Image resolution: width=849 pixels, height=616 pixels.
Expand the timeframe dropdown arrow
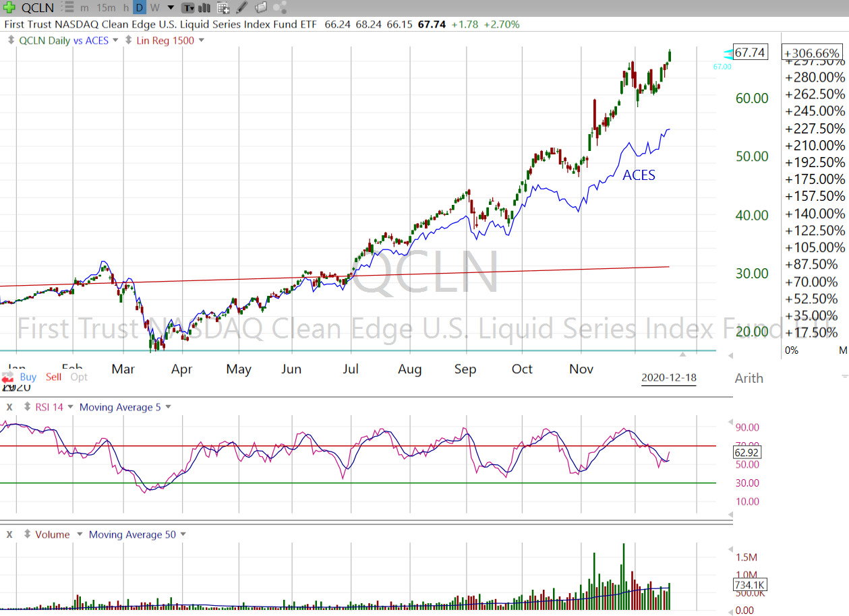pos(171,8)
